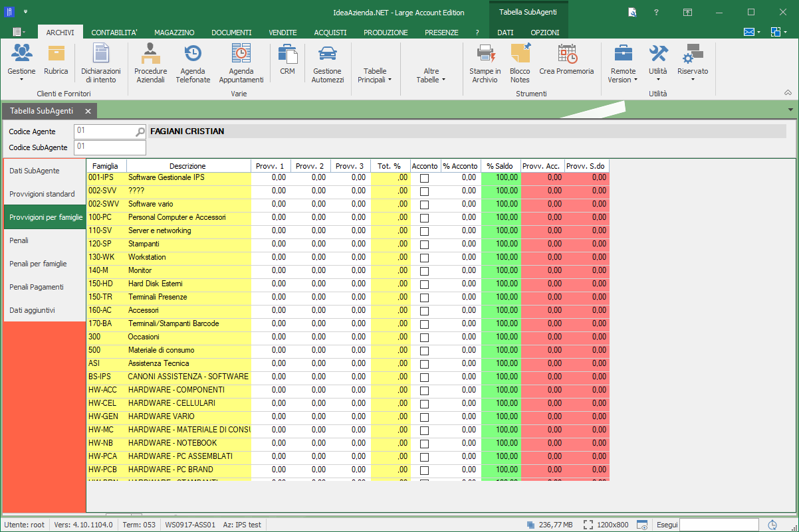Tick Acconto checkbox for Workstation row
Screen dimensions: 799x532
click(424, 258)
